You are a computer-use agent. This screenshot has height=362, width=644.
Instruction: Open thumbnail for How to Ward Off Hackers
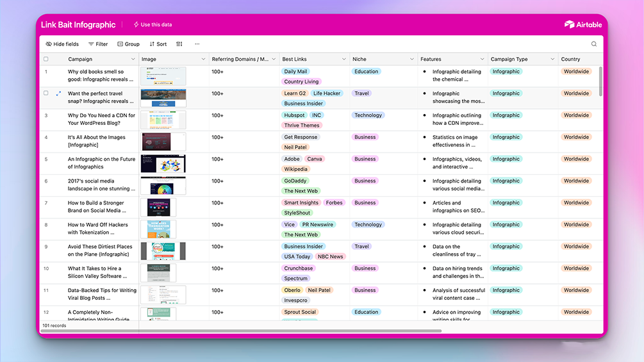click(158, 229)
